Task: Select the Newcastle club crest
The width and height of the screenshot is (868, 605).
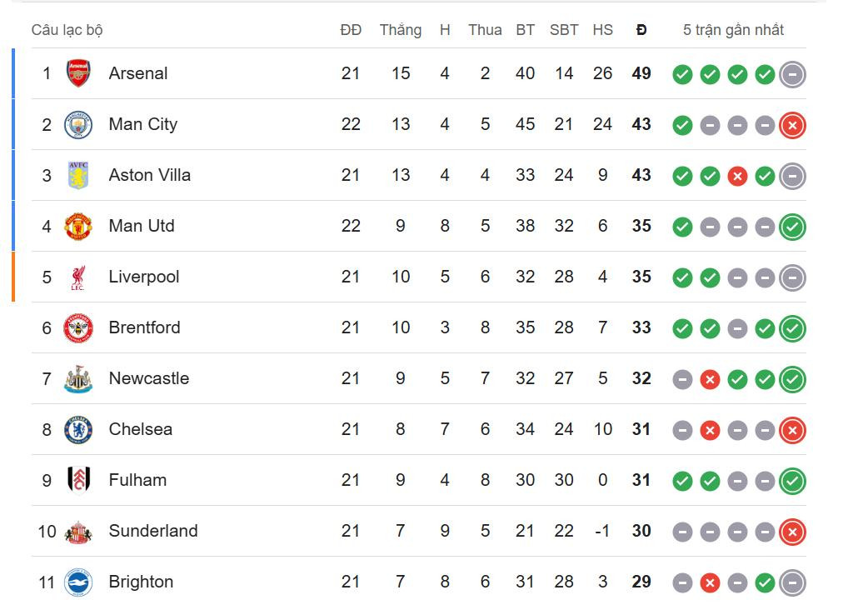Action: coord(78,378)
